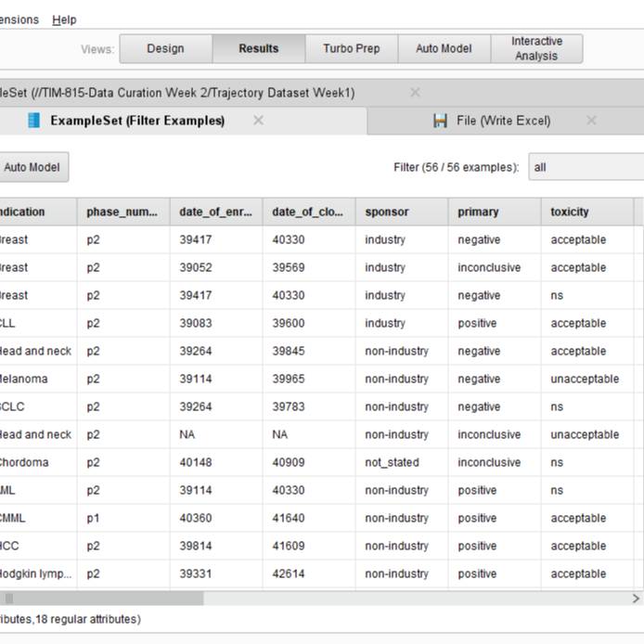The width and height of the screenshot is (644, 644).
Task: Select the cell with value 39052
Action: click(216, 267)
